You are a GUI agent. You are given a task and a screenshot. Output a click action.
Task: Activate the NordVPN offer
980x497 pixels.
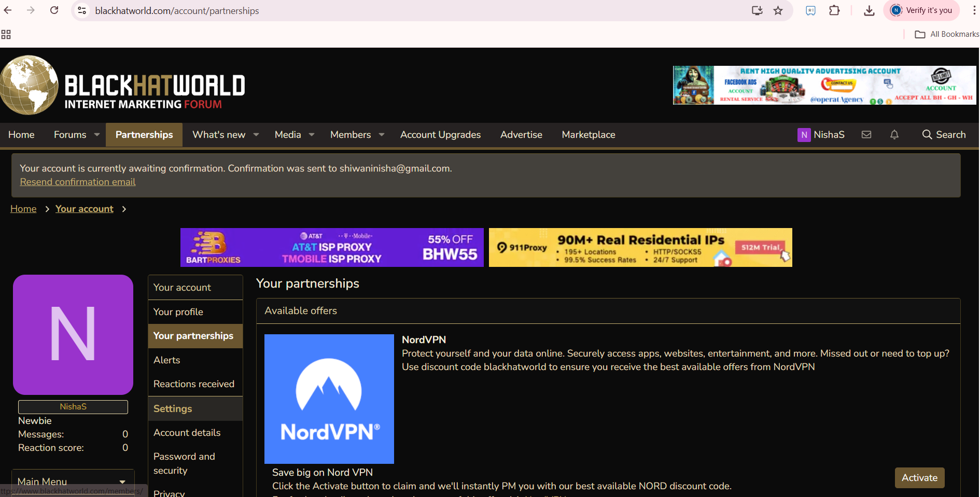pyautogui.click(x=919, y=478)
